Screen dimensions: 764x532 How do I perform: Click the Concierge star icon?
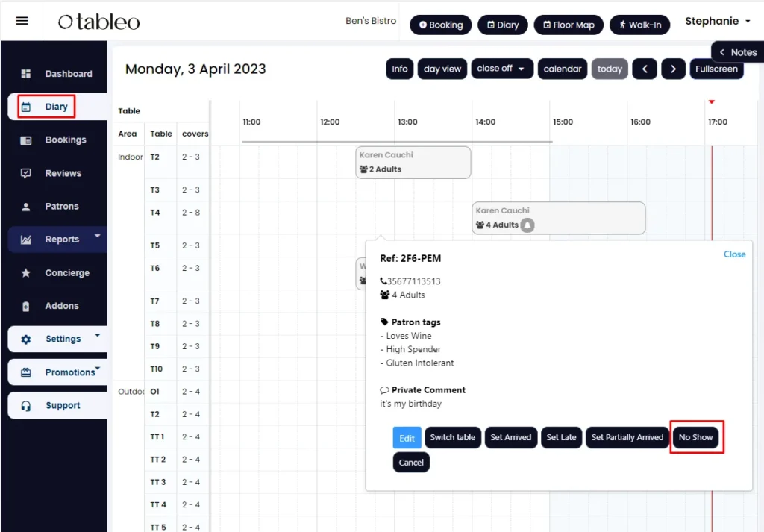coord(26,273)
